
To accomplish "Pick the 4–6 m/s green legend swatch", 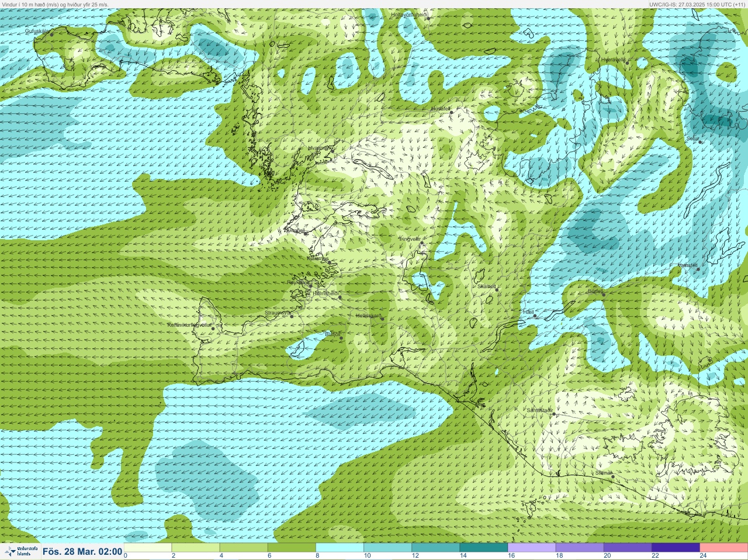I will point(244,548).
